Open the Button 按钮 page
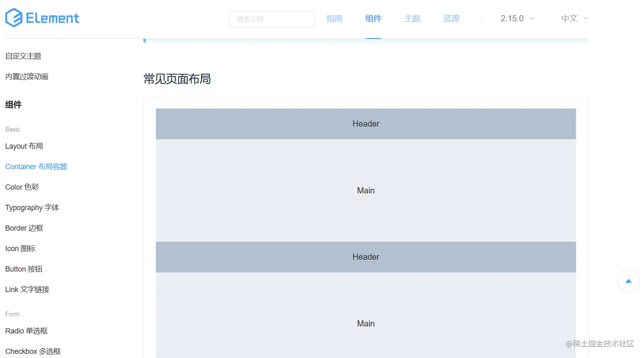The width and height of the screenshot is (644, 358). [24, 269]
